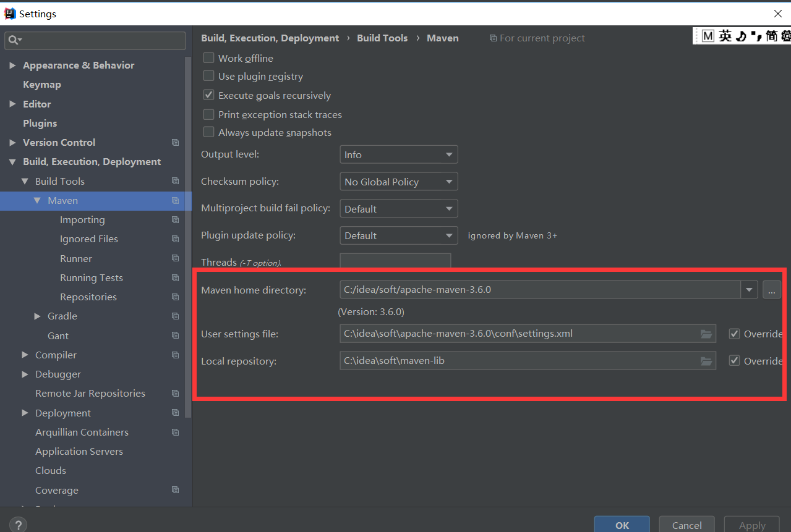Collapse the Build Tools node
The height and width of the screenshot is (532, 791).
coord(25,181)
